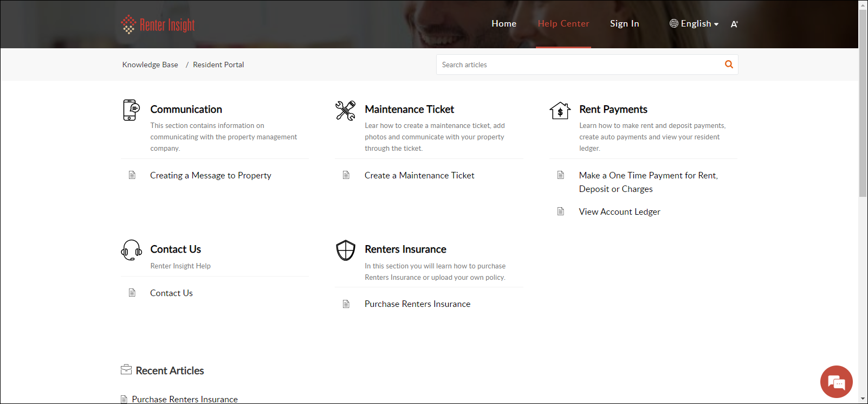This screenshot has width=868, height=404.
Task: Click document icon beside Contact Us article
Action: tap(132, 292)
